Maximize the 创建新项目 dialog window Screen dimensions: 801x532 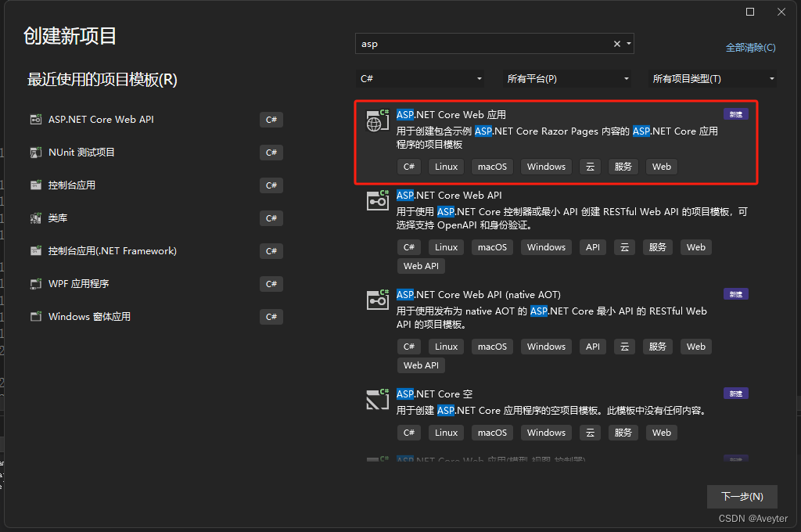tap(750, 12)
